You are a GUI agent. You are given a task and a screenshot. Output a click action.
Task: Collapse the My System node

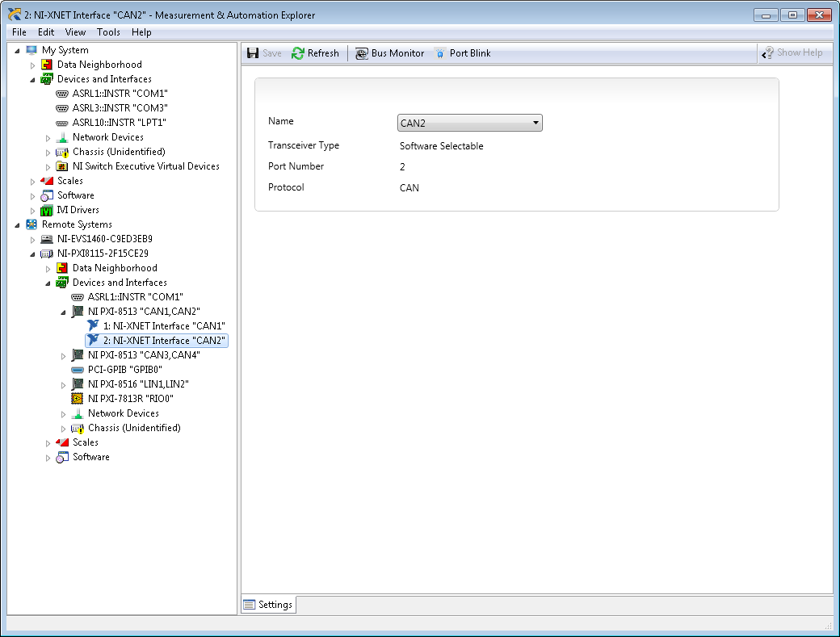point(17,50)
